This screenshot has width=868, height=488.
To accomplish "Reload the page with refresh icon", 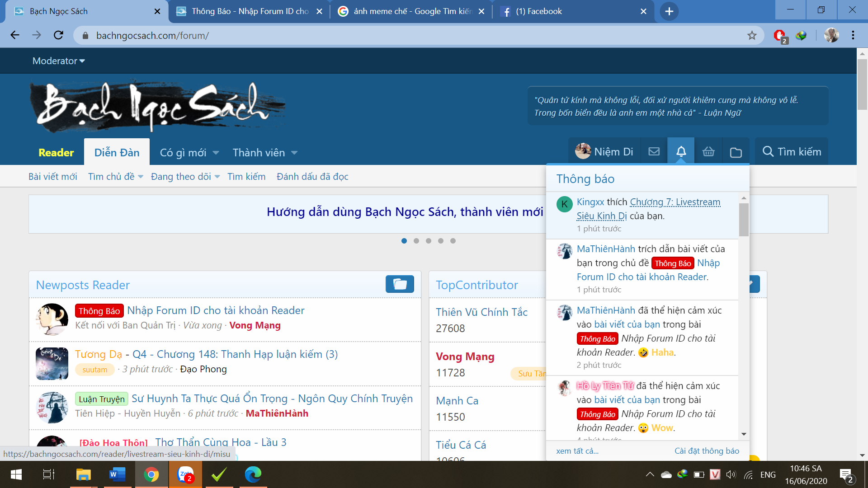I will 58,35.
